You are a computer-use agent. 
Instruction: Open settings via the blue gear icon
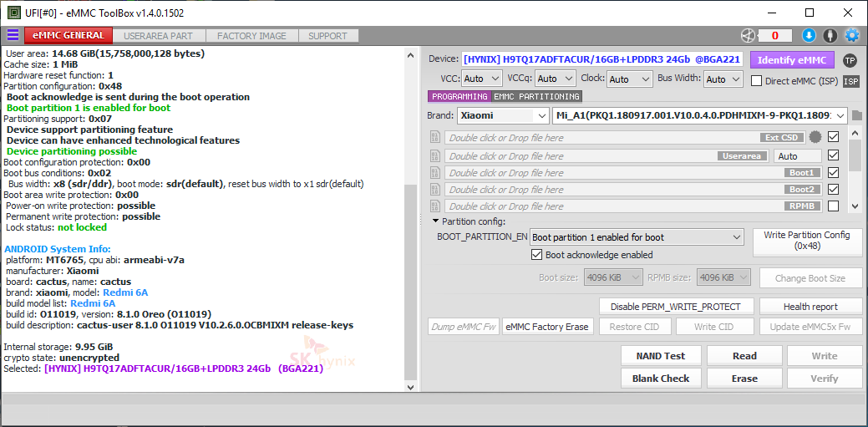point(851,36)
